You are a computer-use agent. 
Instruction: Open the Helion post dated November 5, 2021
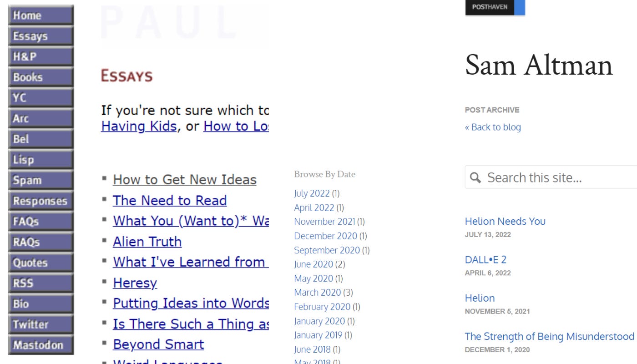click(480, 298)
